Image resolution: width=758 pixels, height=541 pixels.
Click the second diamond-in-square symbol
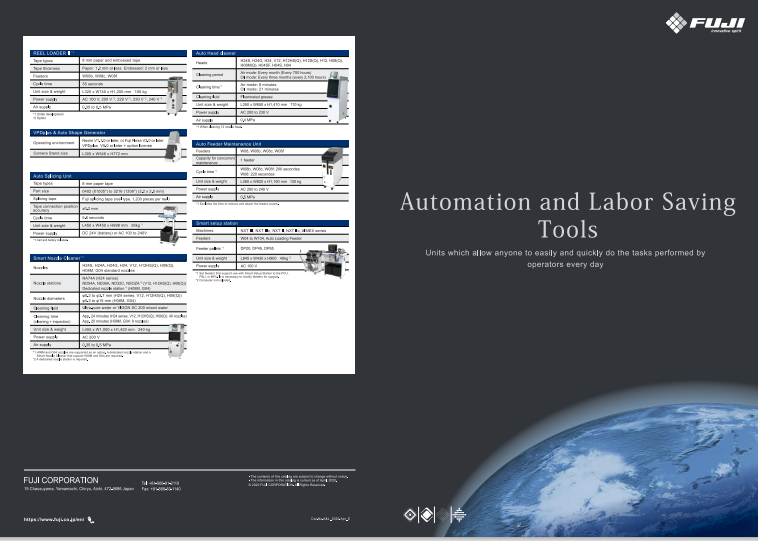[x=427, y=515]
